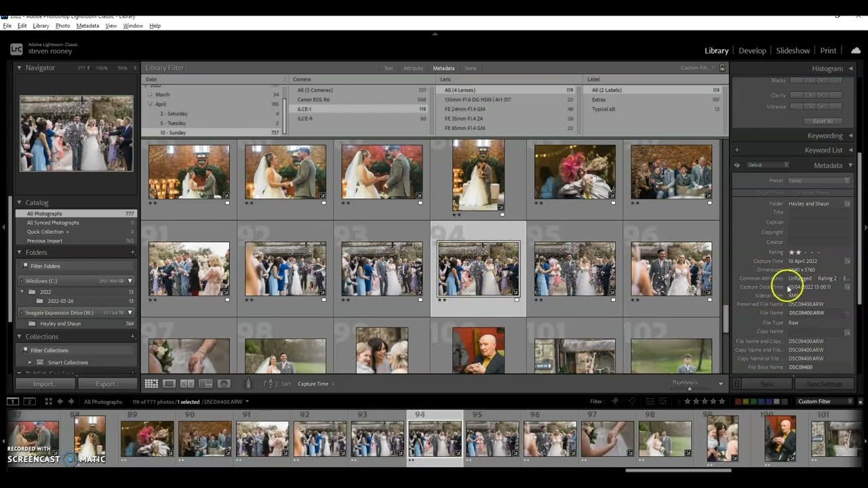Filter by red color label
Screen dimensions: 868x488
739,401
